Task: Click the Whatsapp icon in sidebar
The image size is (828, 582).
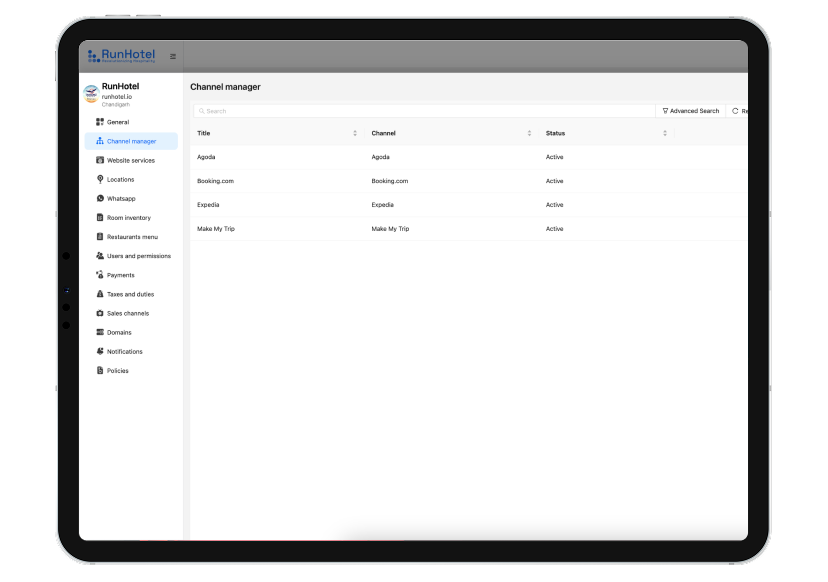Action: tap(100, 199)
